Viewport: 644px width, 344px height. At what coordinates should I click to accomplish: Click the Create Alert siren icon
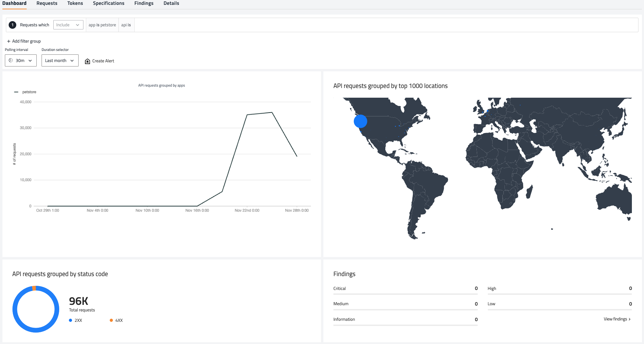(x=88, y=61)
